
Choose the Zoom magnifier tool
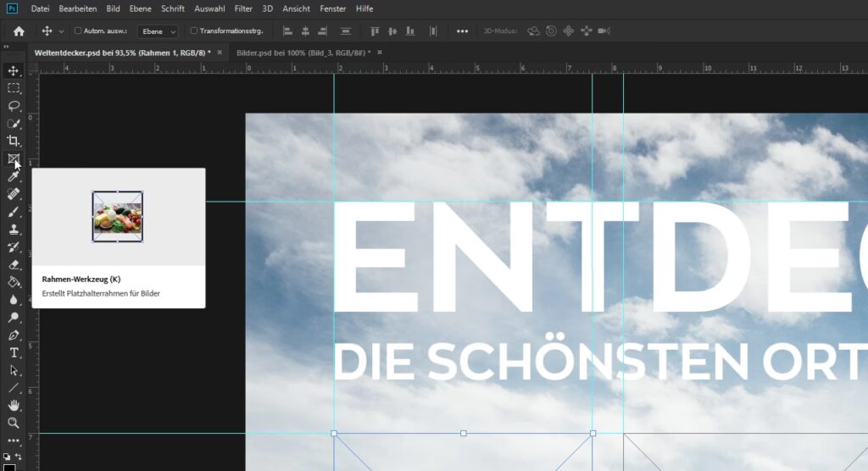point(14,423)
